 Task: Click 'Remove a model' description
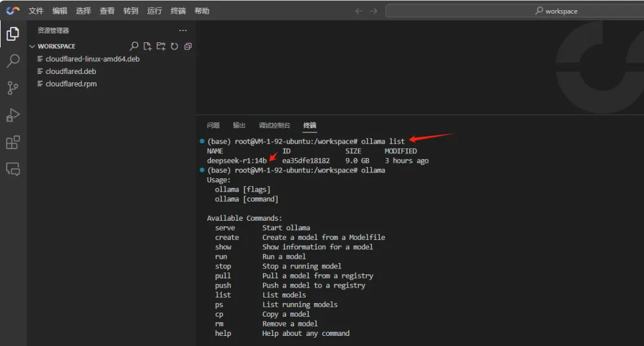290,324
